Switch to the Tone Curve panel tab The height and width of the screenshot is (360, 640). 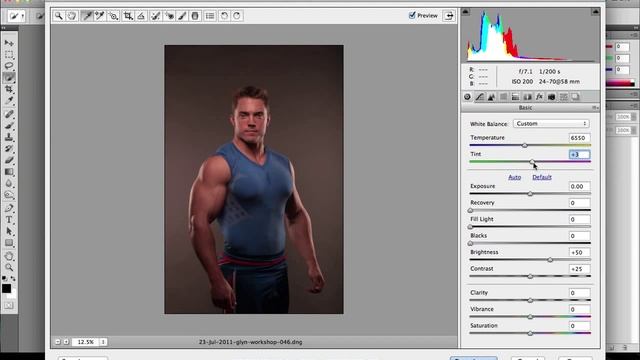point(480,97)
